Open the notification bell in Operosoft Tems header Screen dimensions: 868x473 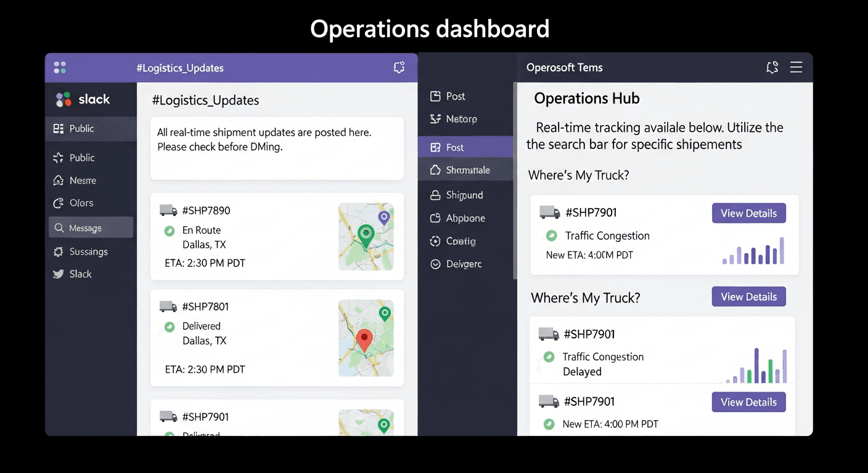point(772,68)
